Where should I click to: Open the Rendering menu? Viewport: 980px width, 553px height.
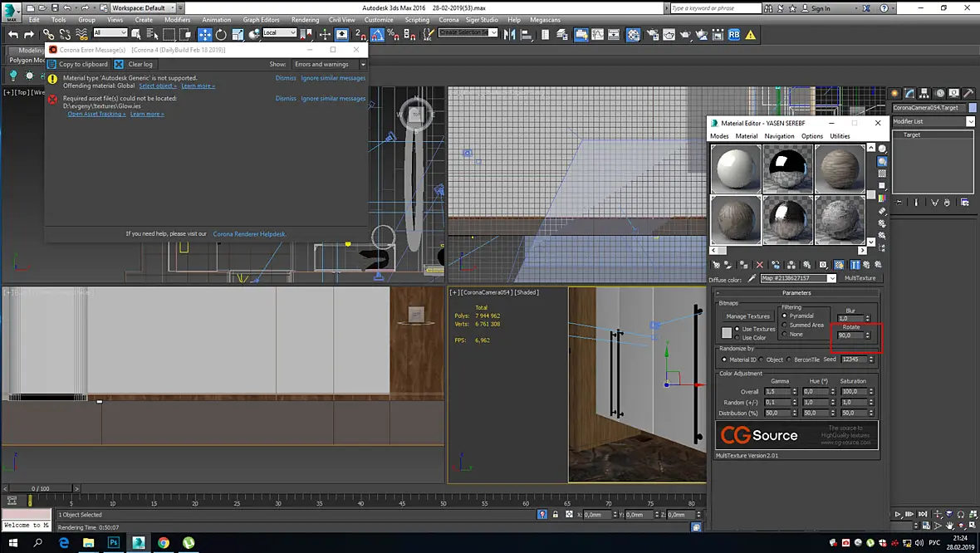305,20
